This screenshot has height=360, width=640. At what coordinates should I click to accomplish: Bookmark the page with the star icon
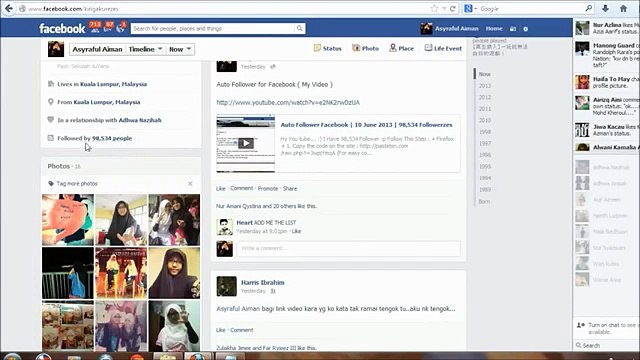pyautogui.click(x=434, y=8)
